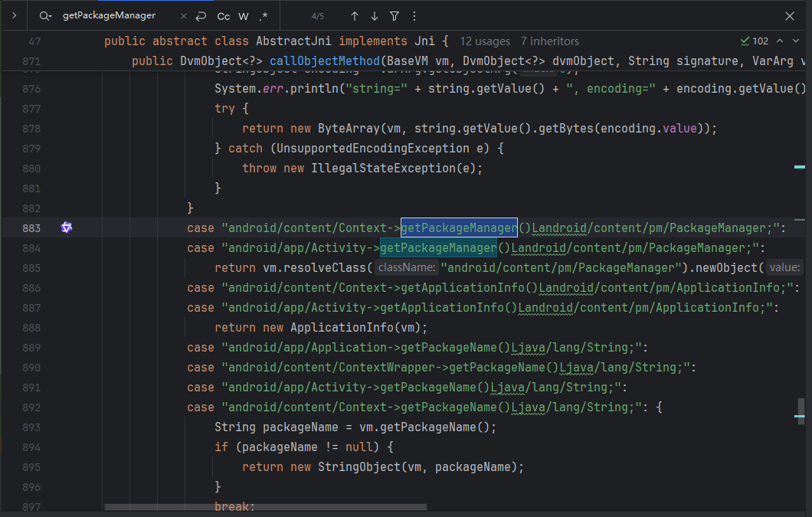This screenshot has width=812, height=517.
Task: Click the horizontal scrollbar at editor bottom
Action: point(265,507)
